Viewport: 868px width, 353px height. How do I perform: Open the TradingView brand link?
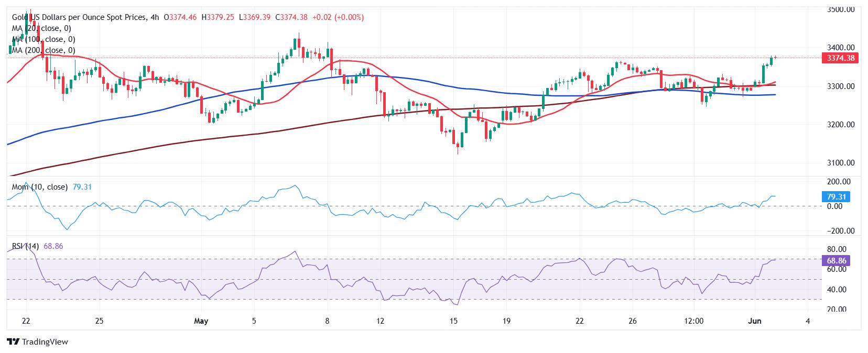tap(38, 342)
